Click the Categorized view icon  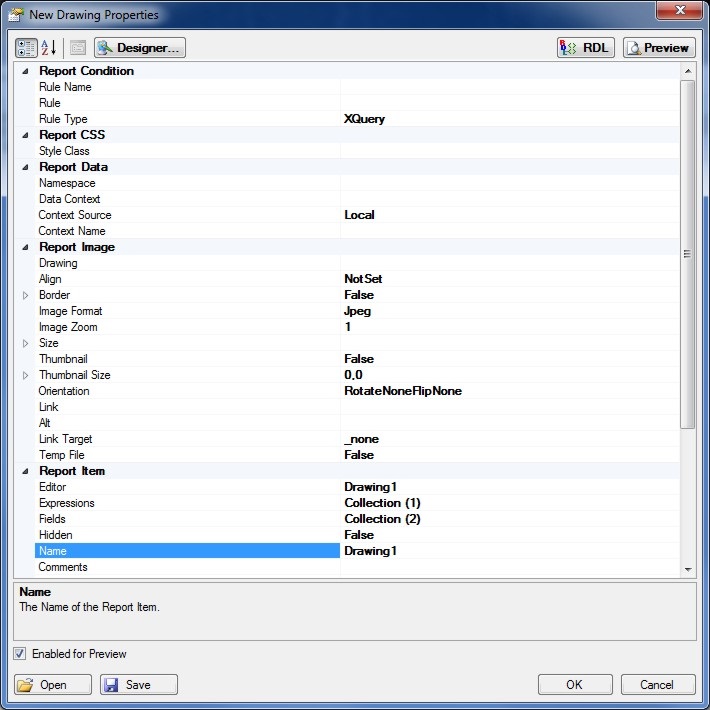pyautogui.click(x=27, y=48)
